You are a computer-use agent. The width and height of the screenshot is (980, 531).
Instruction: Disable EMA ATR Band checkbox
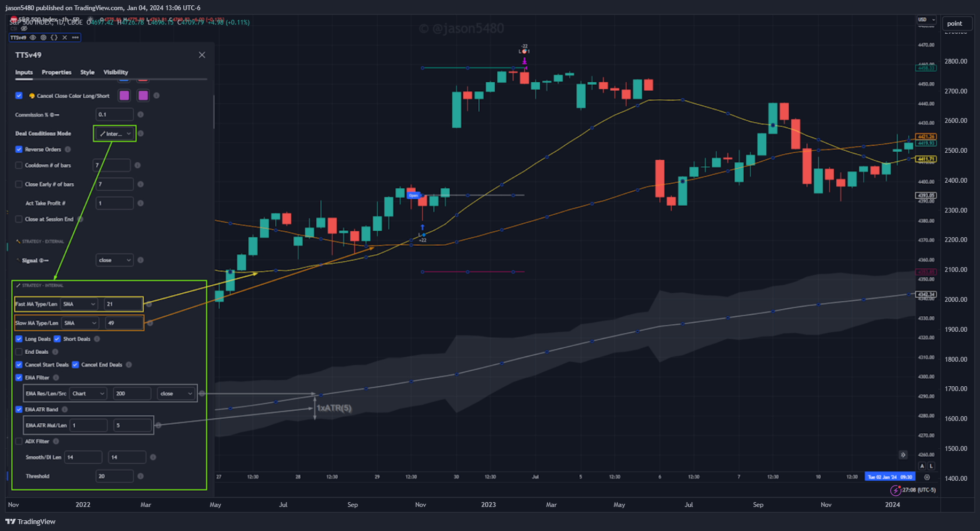(x=19, y=410)
